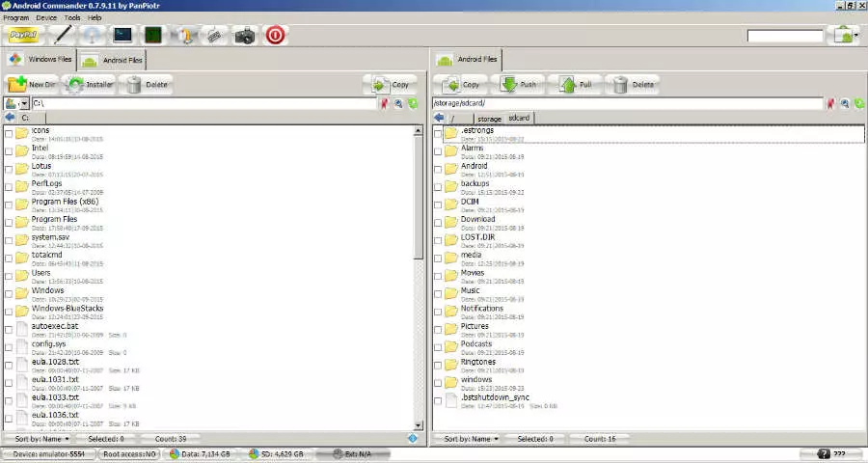Open the shell console icon
Image resolution: width=868 pixels, height=463 pixels.
click(122, 36)
